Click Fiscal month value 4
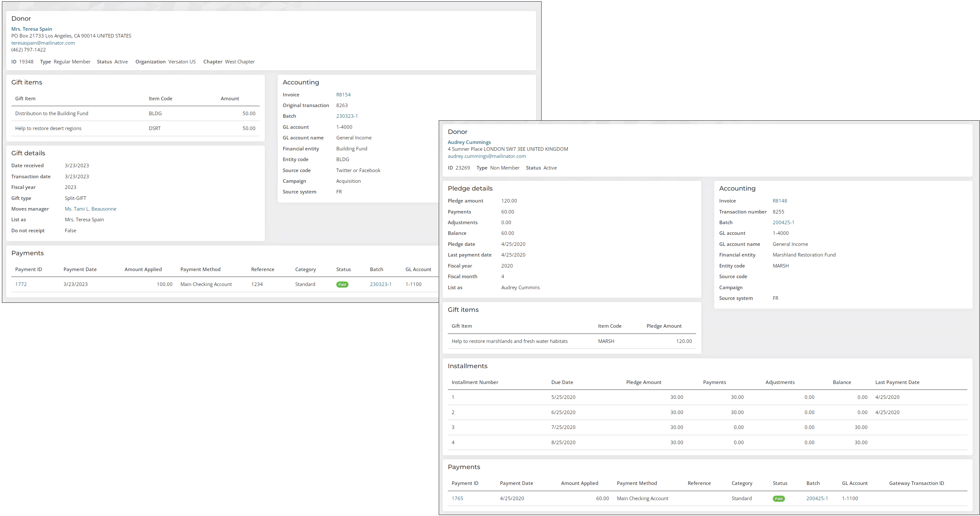Image resolution: width=980 pixels, height=516 pixels. point(502,277)
